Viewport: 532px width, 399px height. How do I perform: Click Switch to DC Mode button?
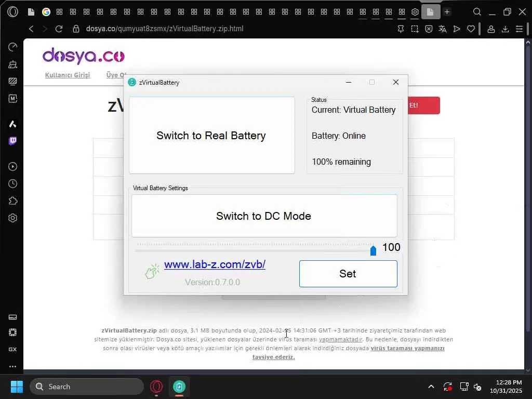tap(264, 216)
